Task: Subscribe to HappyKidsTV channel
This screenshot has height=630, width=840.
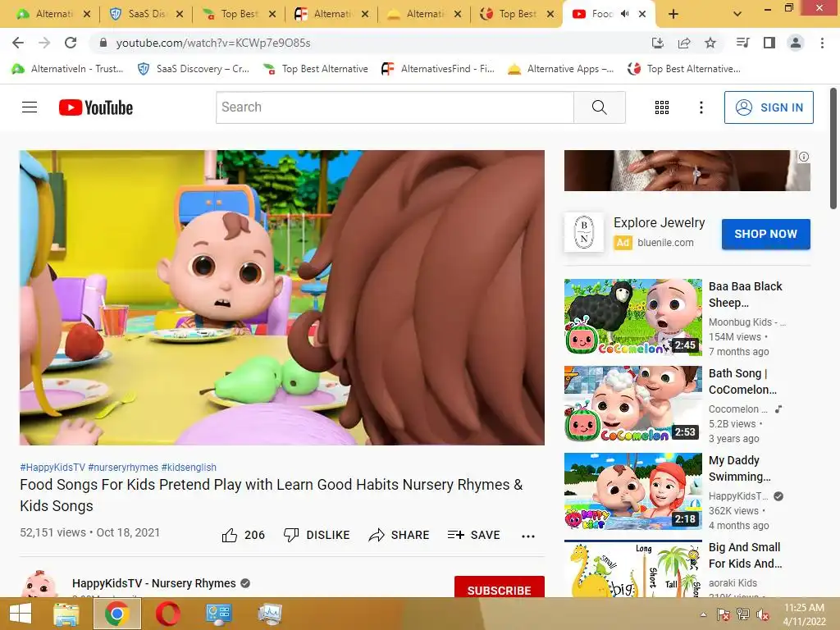Action: 500,587
